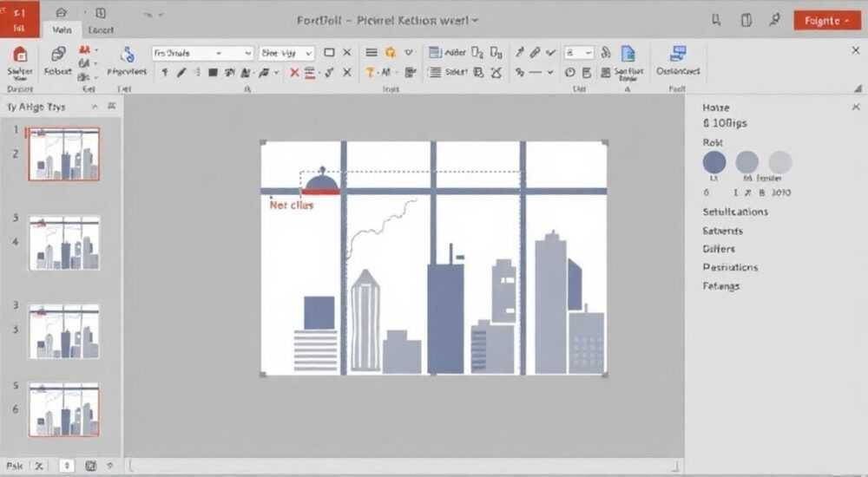Select the pencil stroke icon in the ribbon
The image size is (868, 477).
coord(181,73)
